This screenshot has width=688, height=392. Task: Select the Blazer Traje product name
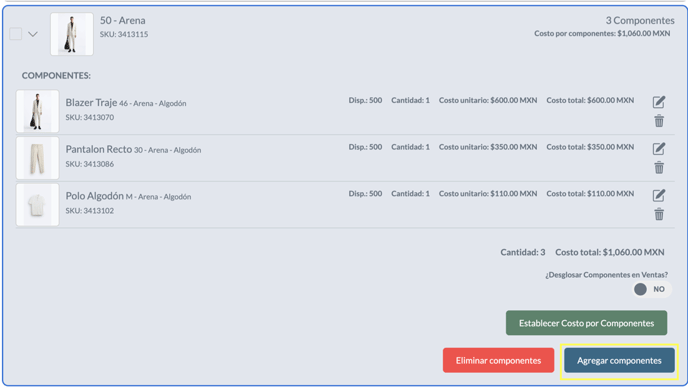click(91, 103)
